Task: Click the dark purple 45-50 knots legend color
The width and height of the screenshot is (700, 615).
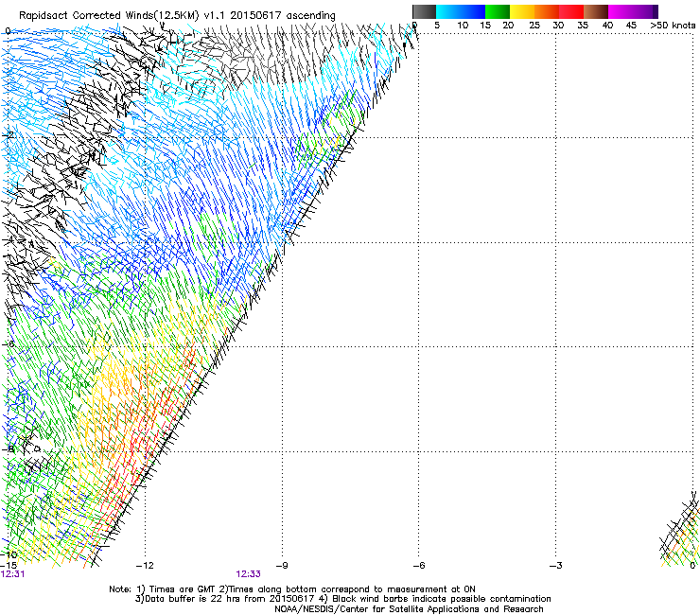Action: pos(645,11)
